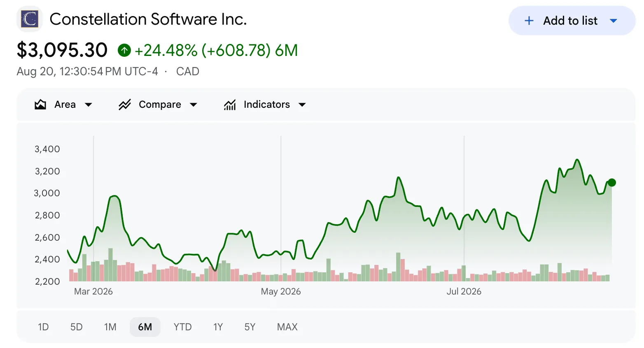
Task: Open the Add to list dropdown arrow
Action: click(613, 21)
